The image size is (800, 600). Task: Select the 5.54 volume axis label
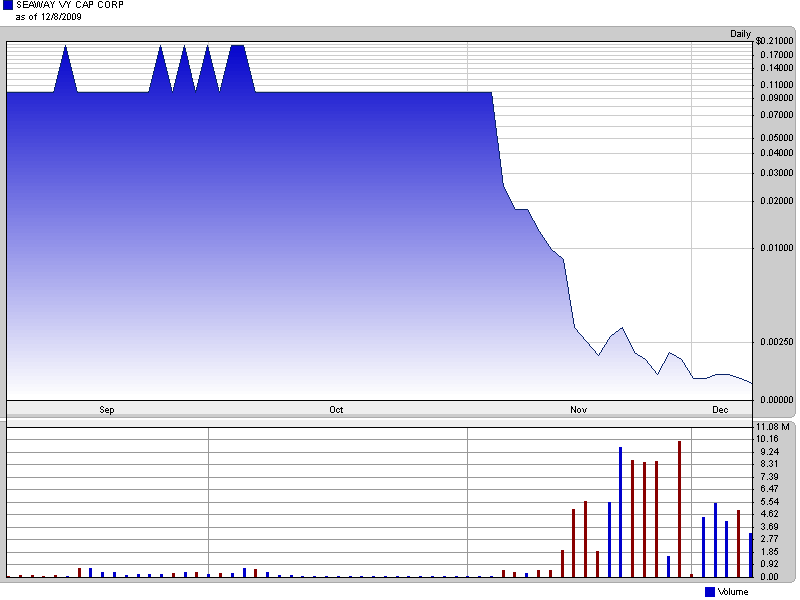tap(767, 501)
